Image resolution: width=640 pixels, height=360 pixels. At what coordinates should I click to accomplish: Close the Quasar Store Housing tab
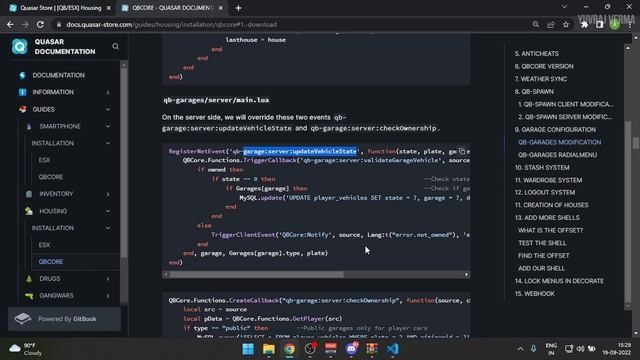109,8
